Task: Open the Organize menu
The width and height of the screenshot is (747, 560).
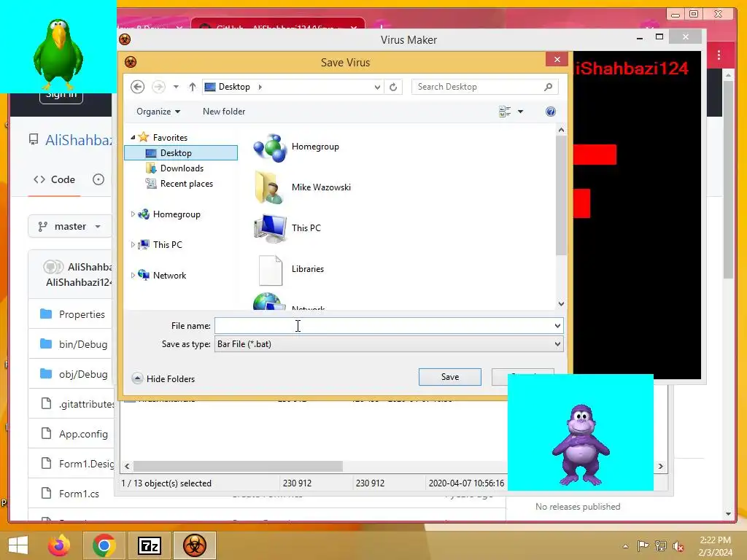Action: (x=158, y=112)
